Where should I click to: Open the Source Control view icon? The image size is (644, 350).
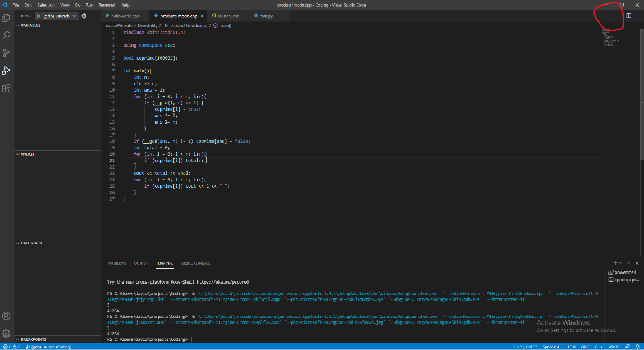6,53
